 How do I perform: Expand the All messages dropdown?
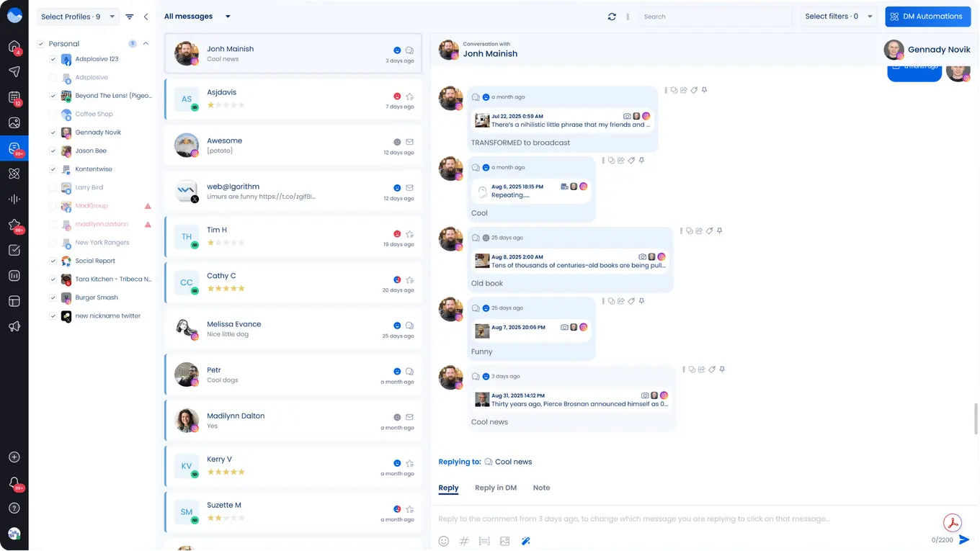(x=197, y=17)
